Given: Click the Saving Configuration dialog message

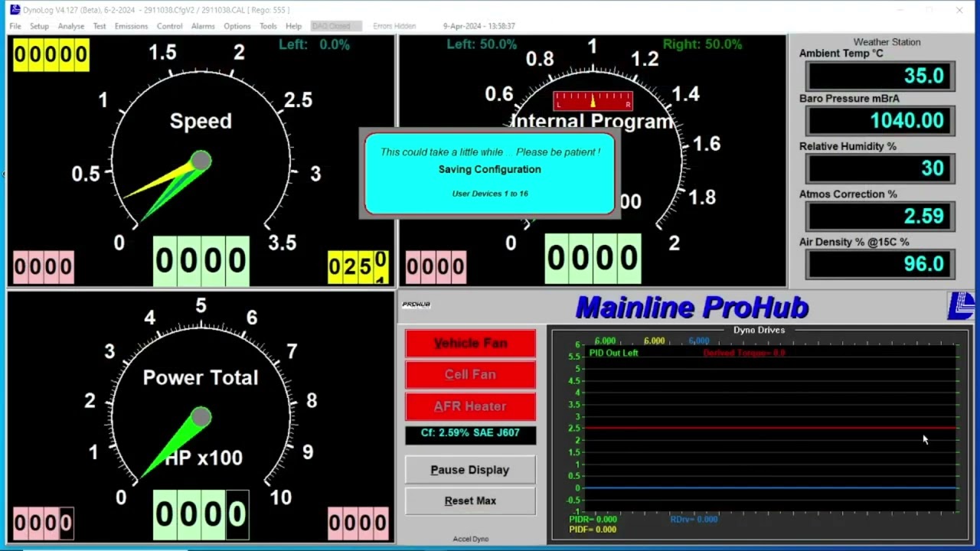Looking at the screenshot, I should [490, 169].
